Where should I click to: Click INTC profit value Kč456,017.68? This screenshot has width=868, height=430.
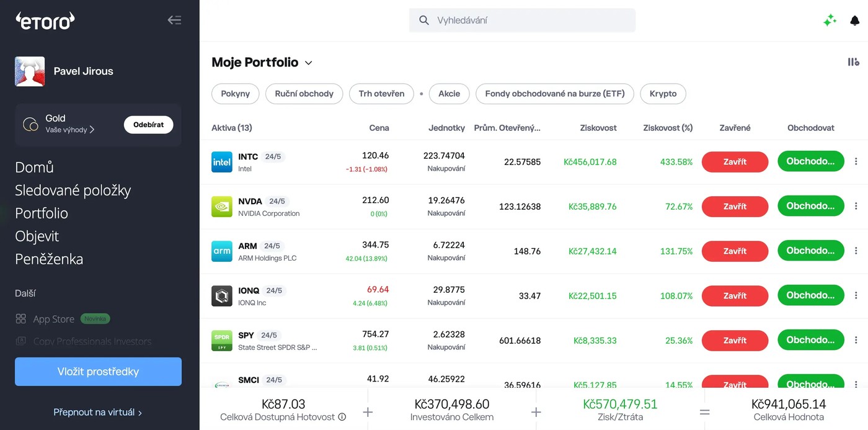590,162
